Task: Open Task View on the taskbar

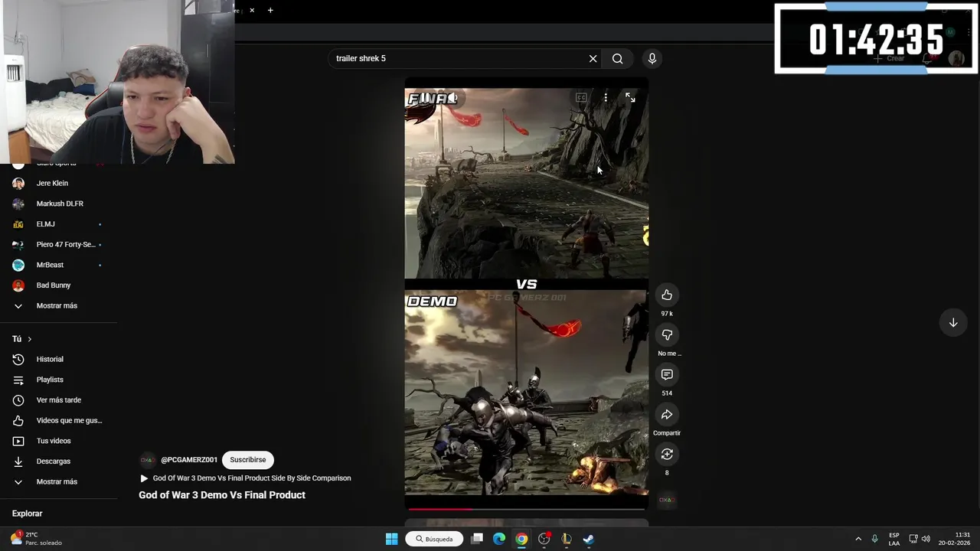Action: (x=477, y=539)
